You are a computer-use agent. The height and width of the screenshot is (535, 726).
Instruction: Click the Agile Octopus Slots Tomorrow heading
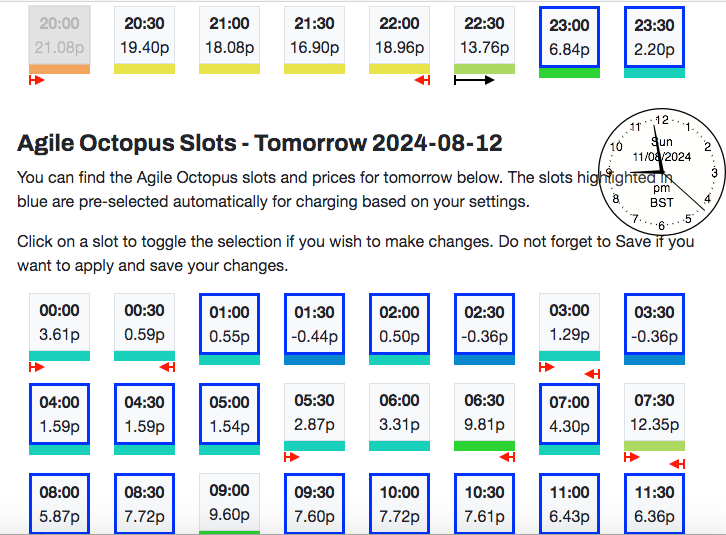(260, 143)
